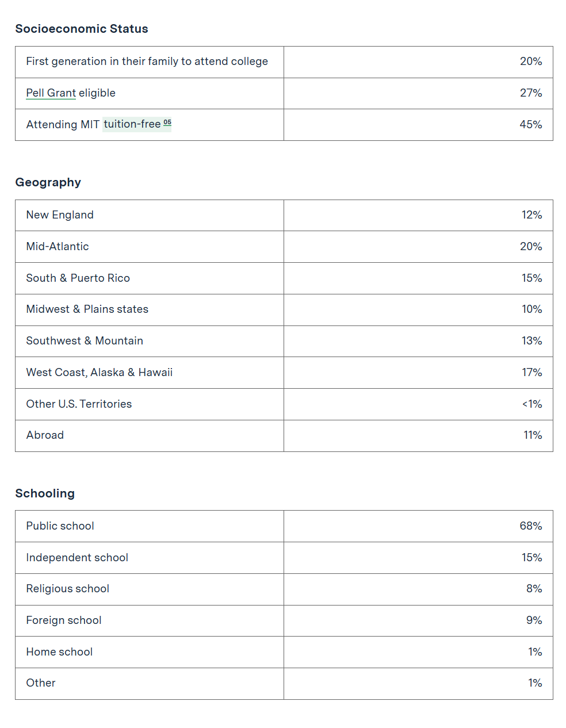Click the tuition-free annotation link
The image size is (566, 728).
(x=132, y=124)
